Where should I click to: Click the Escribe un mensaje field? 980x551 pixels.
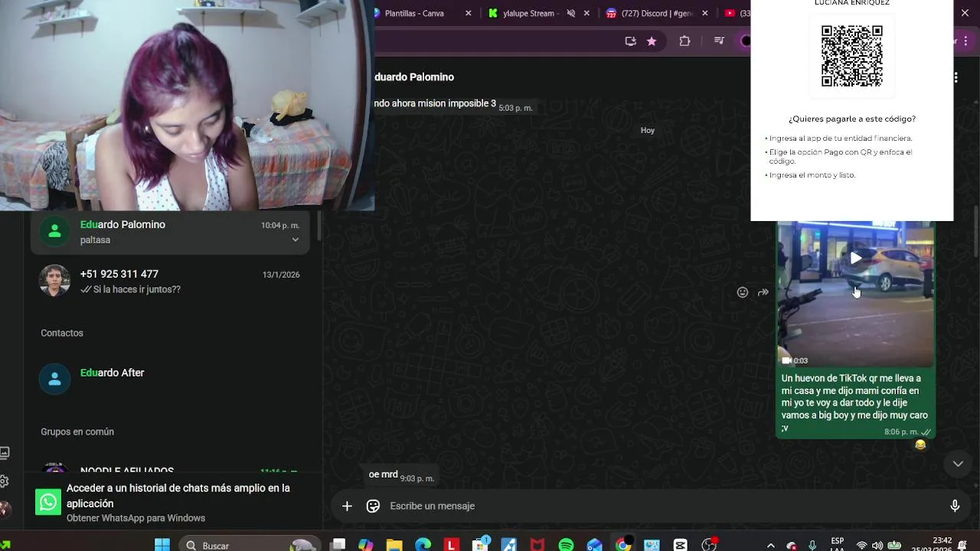[x=664, y=506]
